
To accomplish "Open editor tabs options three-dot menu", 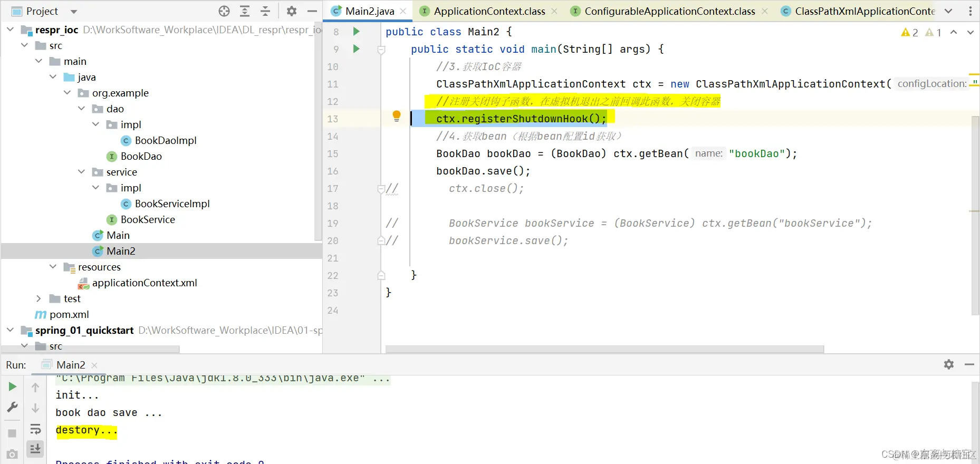I will (971, 11).
